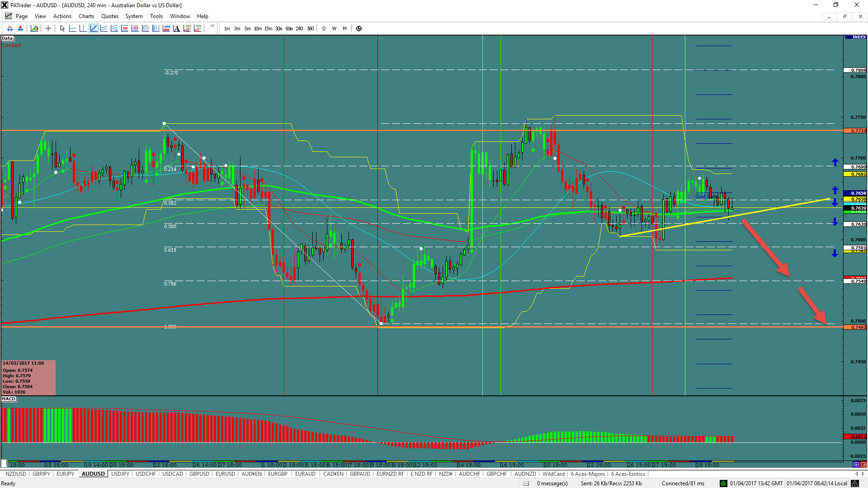Switch to the 6 Aces-Majors tab
This screenshot has height=488, width=868.
pyautogui.click(x=588, y=474)
